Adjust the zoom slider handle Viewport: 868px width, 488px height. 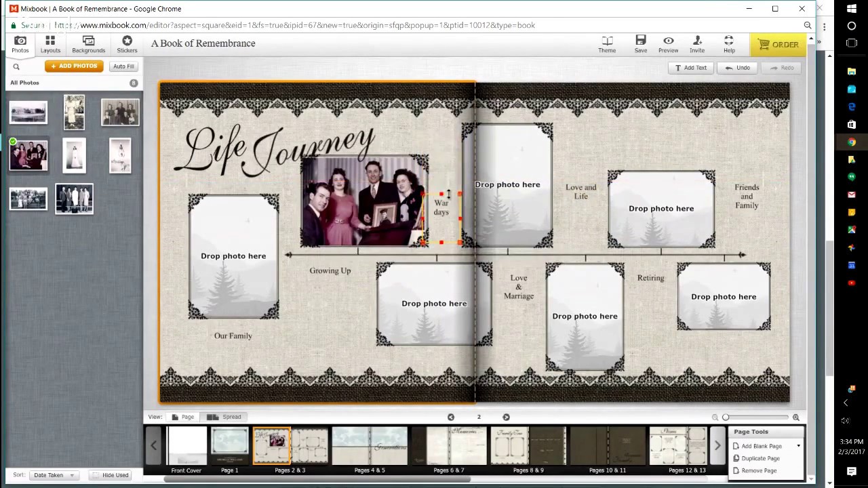pyautogui.click(x=726, y=418)
